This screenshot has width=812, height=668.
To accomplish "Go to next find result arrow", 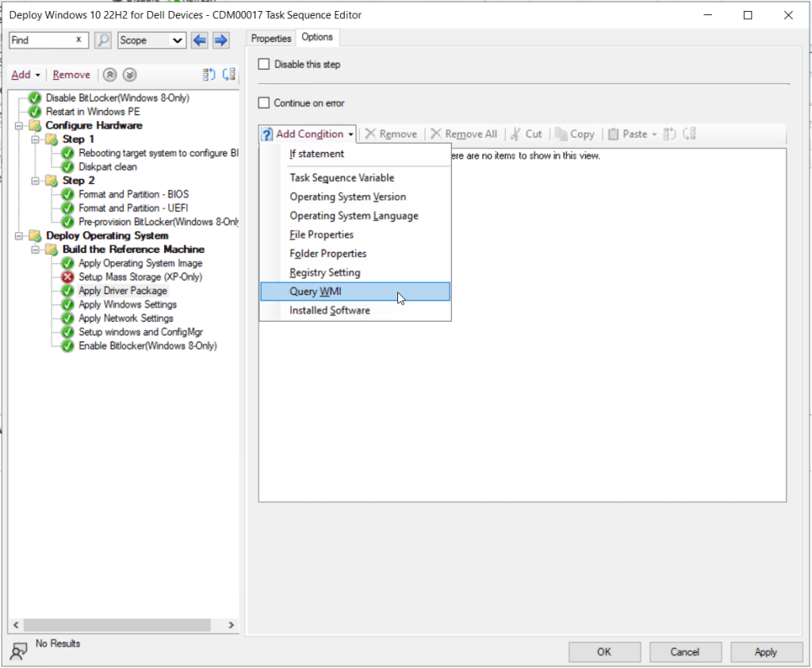I will point(220,40).
